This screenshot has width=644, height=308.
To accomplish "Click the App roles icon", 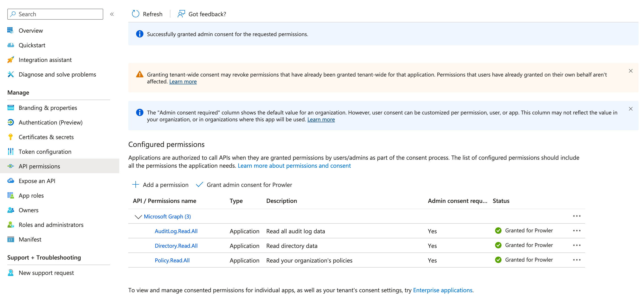I will point(11,195).
